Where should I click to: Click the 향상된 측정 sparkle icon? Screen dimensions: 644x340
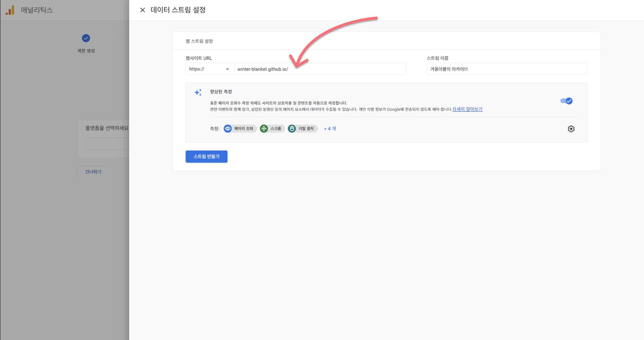tap(198, 92)
